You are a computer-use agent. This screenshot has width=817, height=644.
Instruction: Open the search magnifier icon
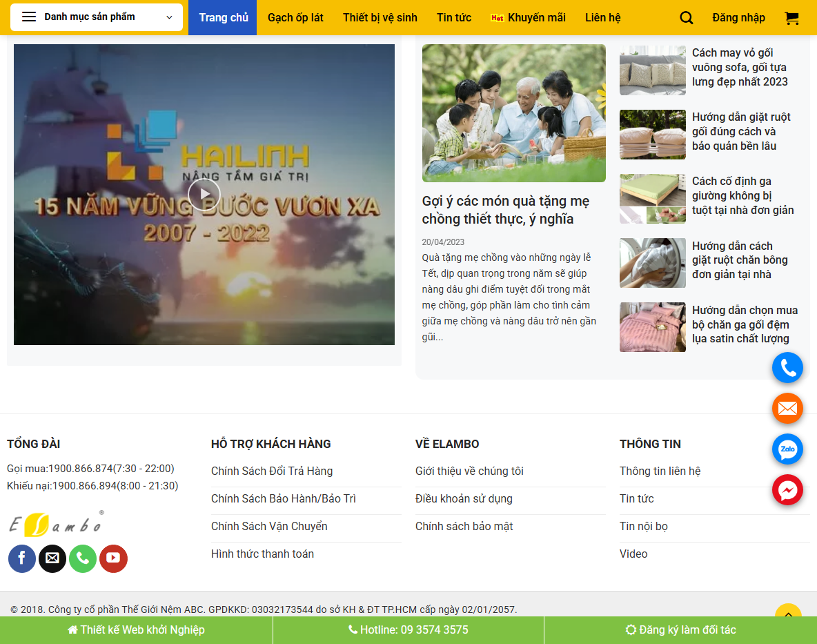point(686,17)
